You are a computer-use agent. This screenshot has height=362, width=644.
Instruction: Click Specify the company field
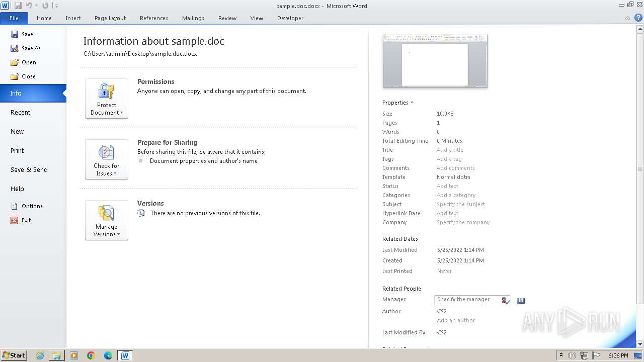pyautogui.click(x=463, y=222)
